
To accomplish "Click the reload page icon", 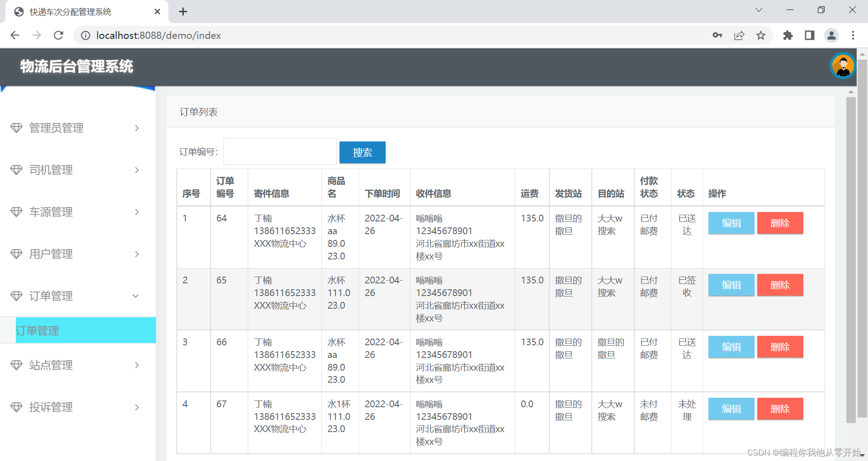I will tap(58, 35).
